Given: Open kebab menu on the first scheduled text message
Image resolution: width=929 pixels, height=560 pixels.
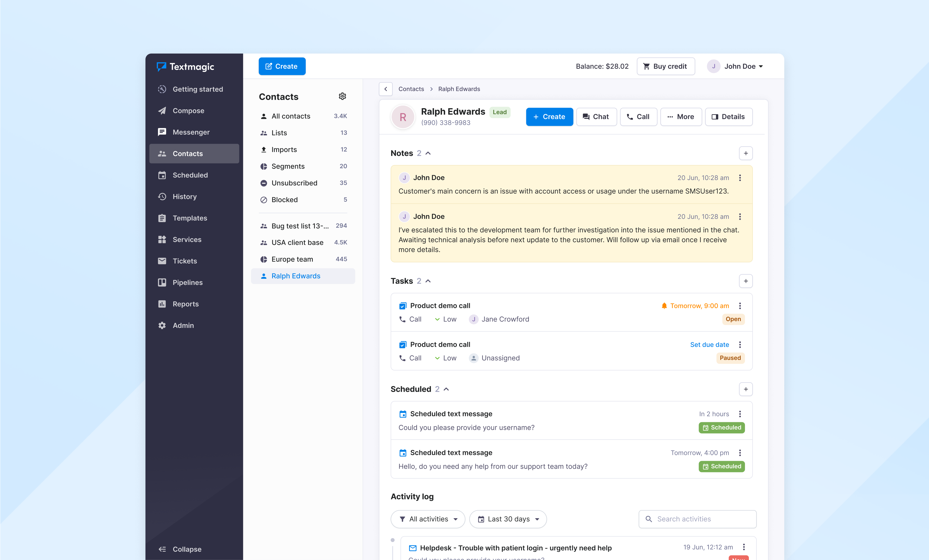Looking at the screenshot, I should coord(740,414).
